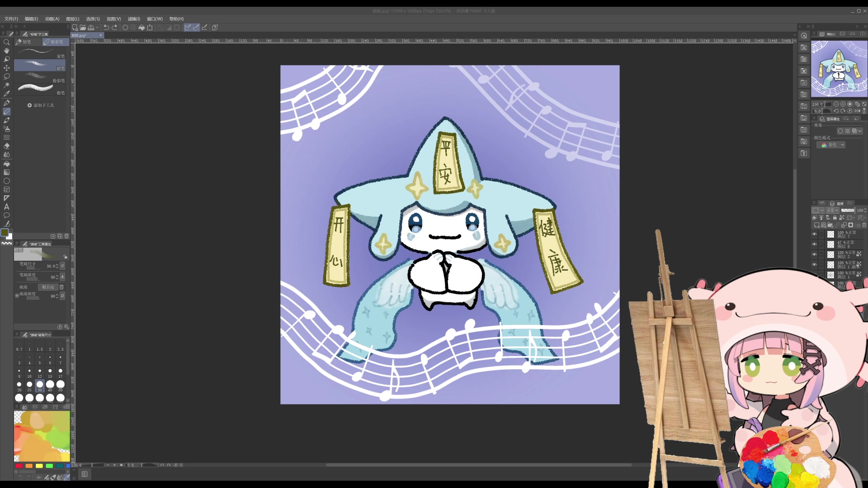This screenshot has width=868, height=488.
Task: Choose the 粉笔 chalk brush
Action: (40, 89)
